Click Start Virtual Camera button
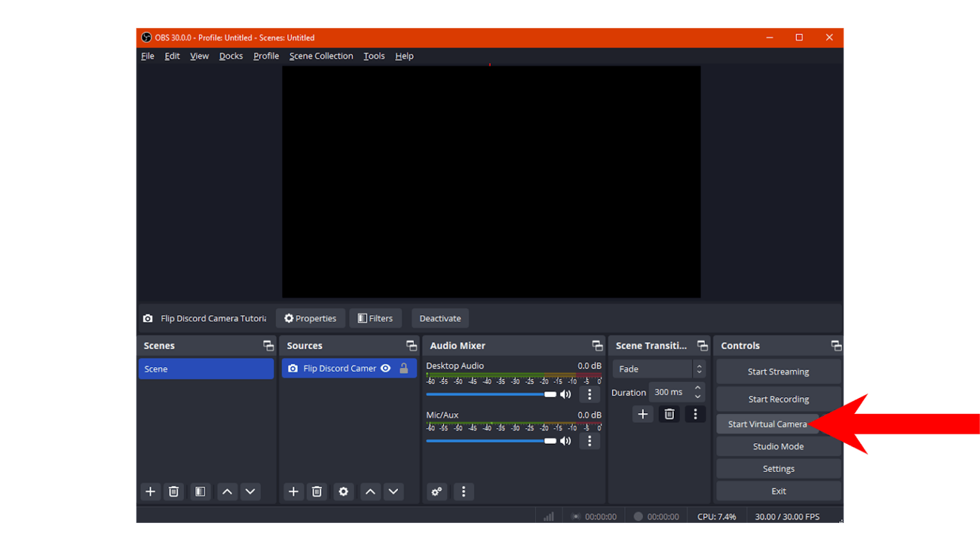 [x=767, y=424]
